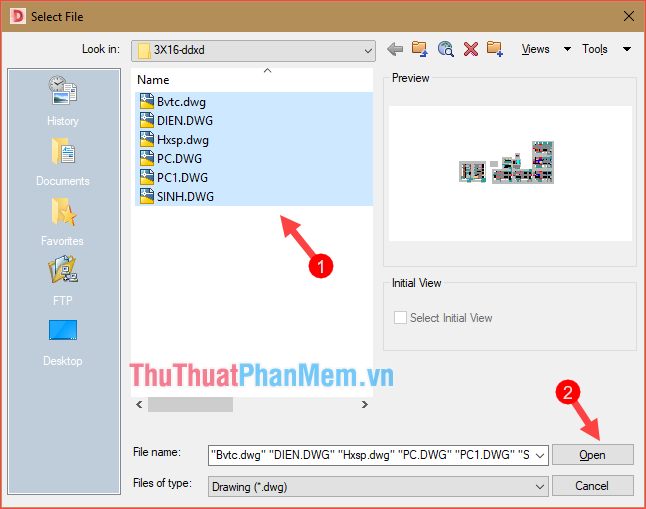Screen dimensions: 646x509
Task: Click the horizontal scrollbar thumb in file list
Action: click(x=190, y=405)
